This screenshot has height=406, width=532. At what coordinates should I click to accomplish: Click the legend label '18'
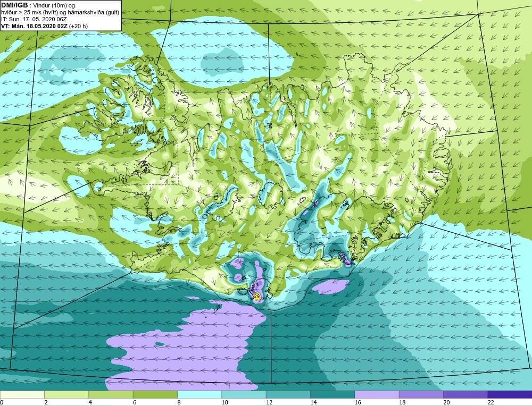[402, 402]
